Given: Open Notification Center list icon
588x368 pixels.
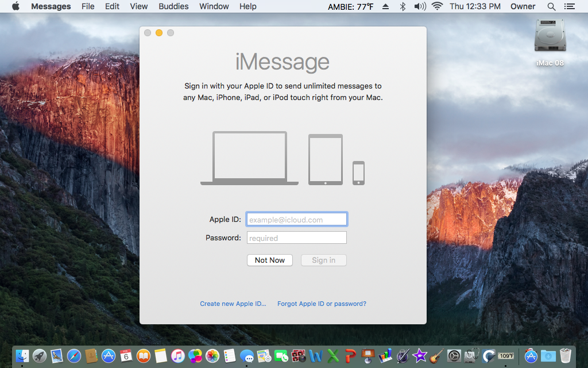Looking at the screenshot, I should (x=570, y=6).
